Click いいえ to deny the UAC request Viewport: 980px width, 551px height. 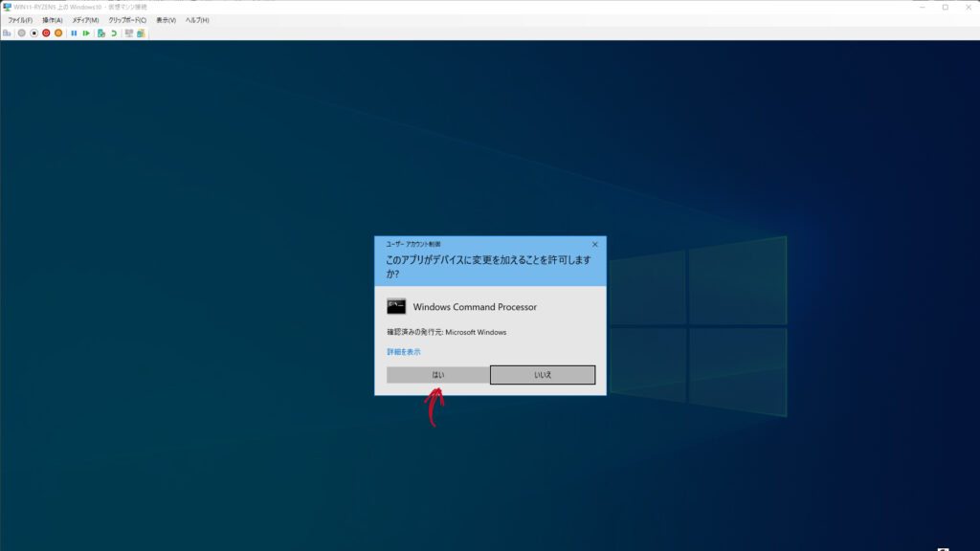[543, 375]
